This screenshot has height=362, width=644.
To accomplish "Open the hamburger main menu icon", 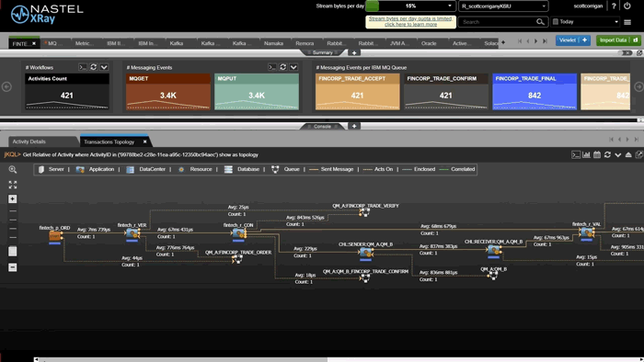I will [627, 22].
